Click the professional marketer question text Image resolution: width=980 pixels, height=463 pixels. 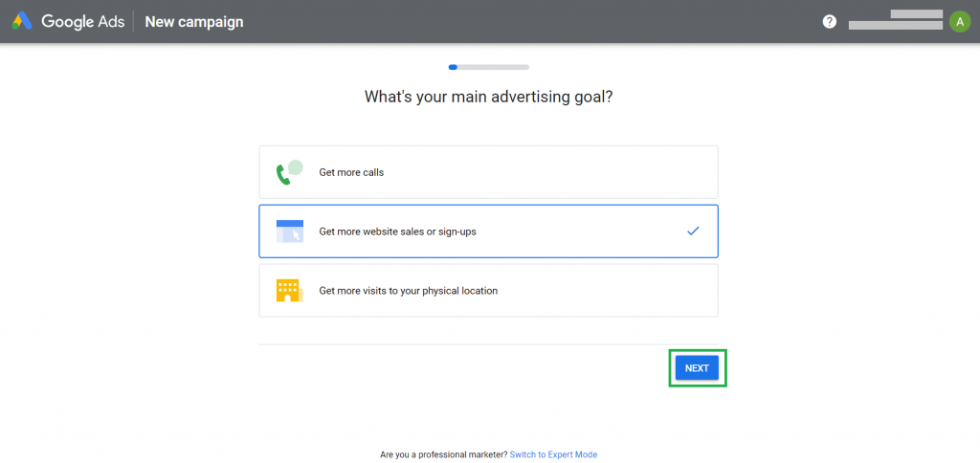coord(444,455)
